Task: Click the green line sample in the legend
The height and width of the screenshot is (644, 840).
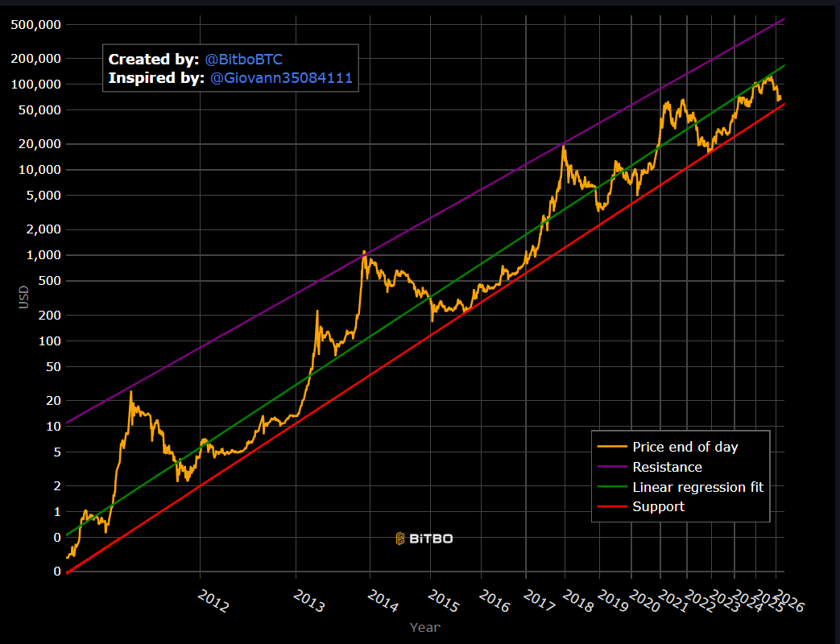Action: 611,487
